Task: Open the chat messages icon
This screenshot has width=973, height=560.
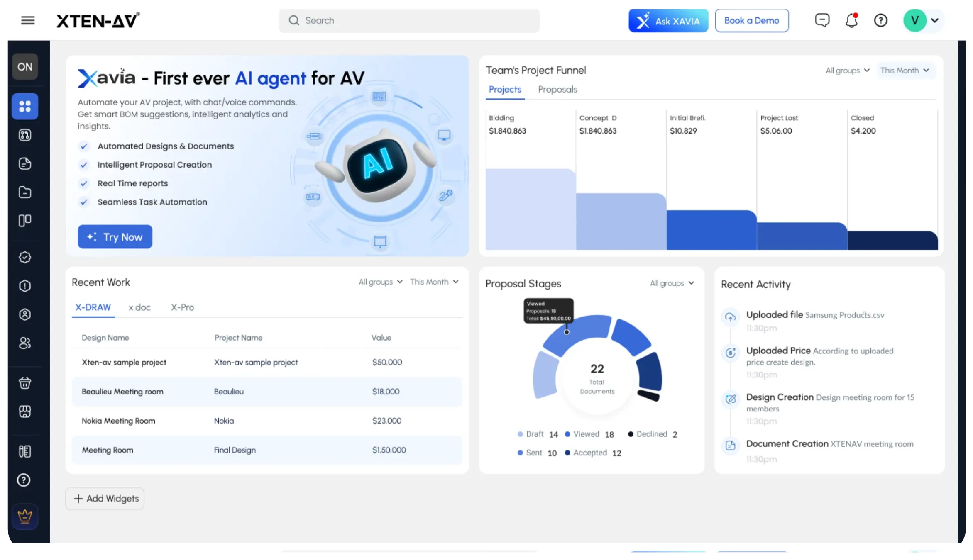Action: point(822,20)
